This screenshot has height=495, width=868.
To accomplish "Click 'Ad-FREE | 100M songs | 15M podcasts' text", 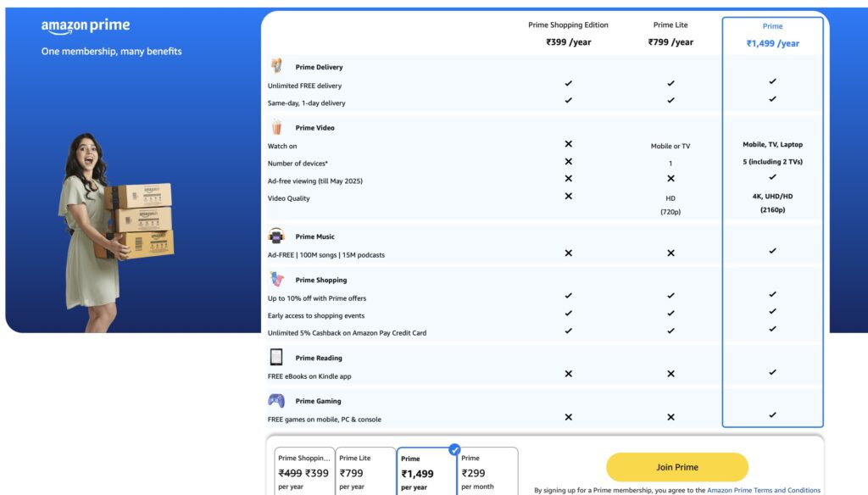I will [326, 255].
